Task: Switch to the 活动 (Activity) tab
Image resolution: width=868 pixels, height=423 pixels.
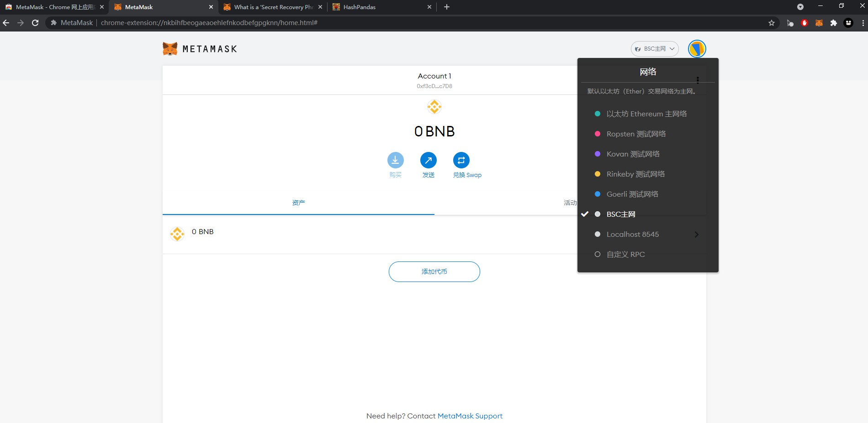Action: click(570, 203)
